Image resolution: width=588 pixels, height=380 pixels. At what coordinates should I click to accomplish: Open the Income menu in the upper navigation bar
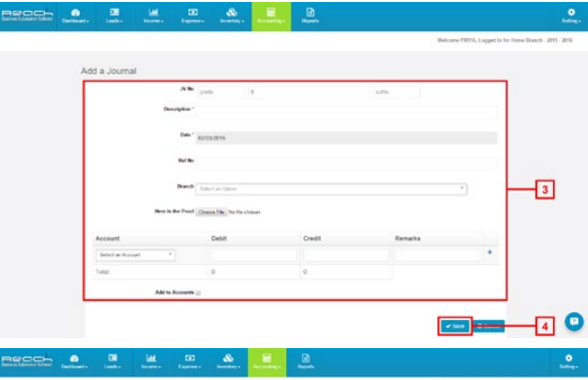click(x=153, y=17)
